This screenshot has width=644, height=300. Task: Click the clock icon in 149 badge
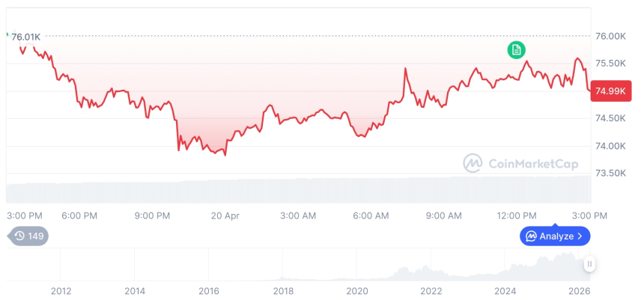coord(19,236)
